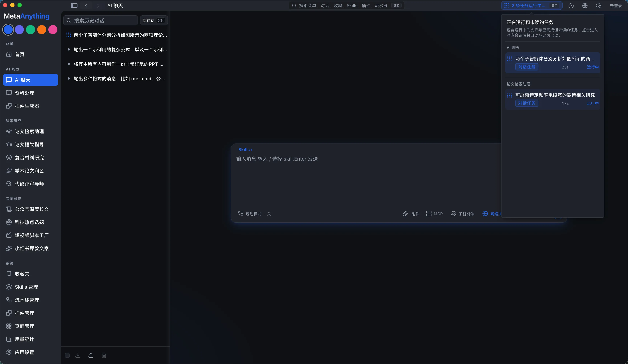628x364 pixels.
Task: Open the 短视频脚本工厂 clapperboard item
Action: click(x=30, y=235)
